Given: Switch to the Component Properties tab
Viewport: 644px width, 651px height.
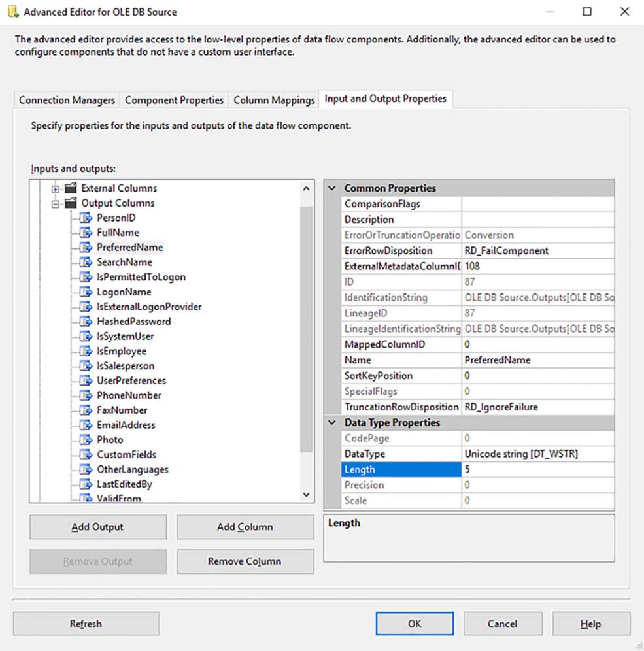Looking at the screenshot, I should (x=173, y=100).
